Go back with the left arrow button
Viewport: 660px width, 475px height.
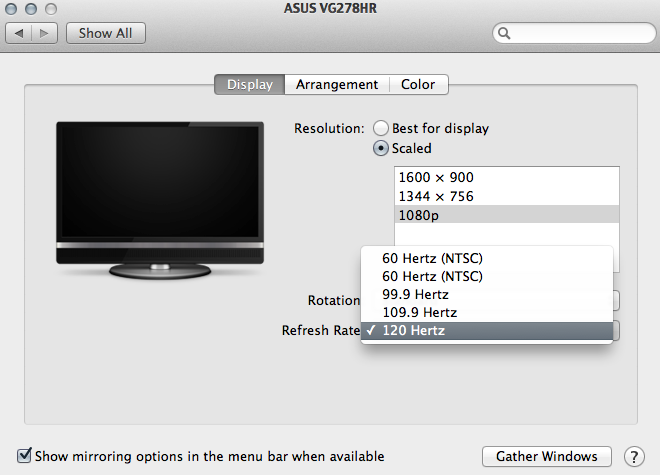(19, 33)
